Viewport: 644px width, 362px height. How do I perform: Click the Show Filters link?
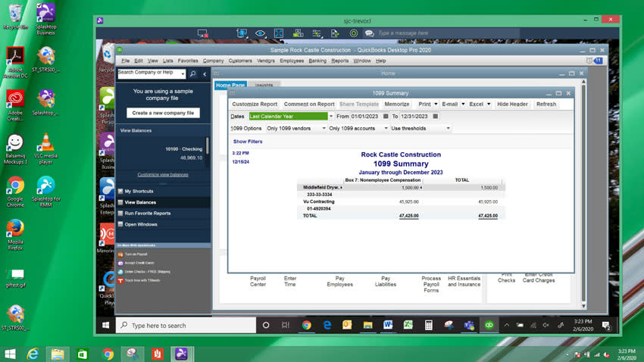click(x=248, y=142)
